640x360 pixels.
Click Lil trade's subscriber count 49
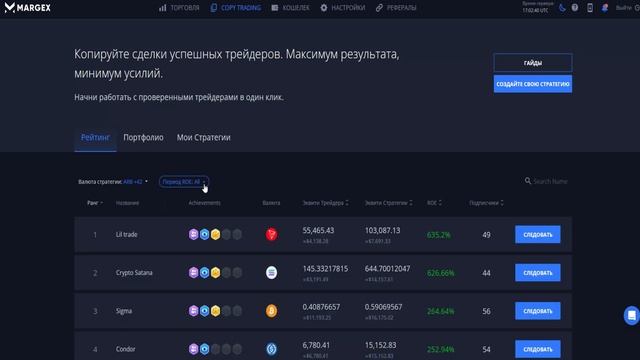[x=486, y=235]
